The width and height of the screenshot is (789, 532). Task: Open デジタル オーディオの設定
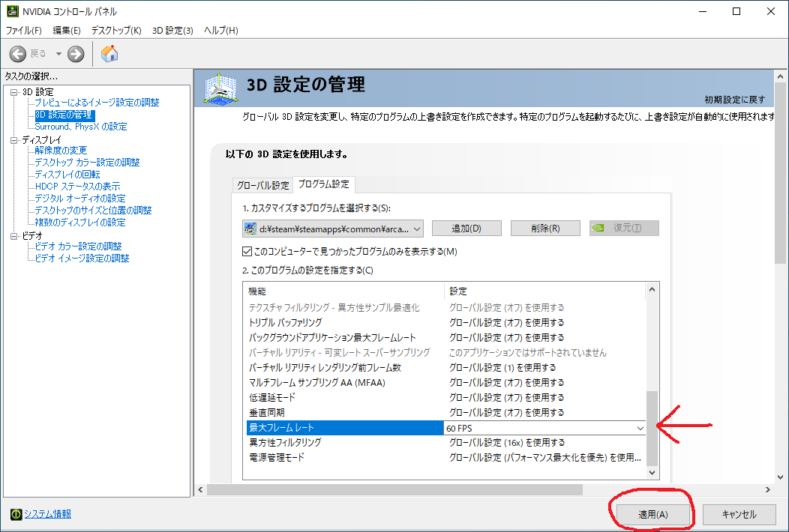pyautogui.click(x=80, y=199)
